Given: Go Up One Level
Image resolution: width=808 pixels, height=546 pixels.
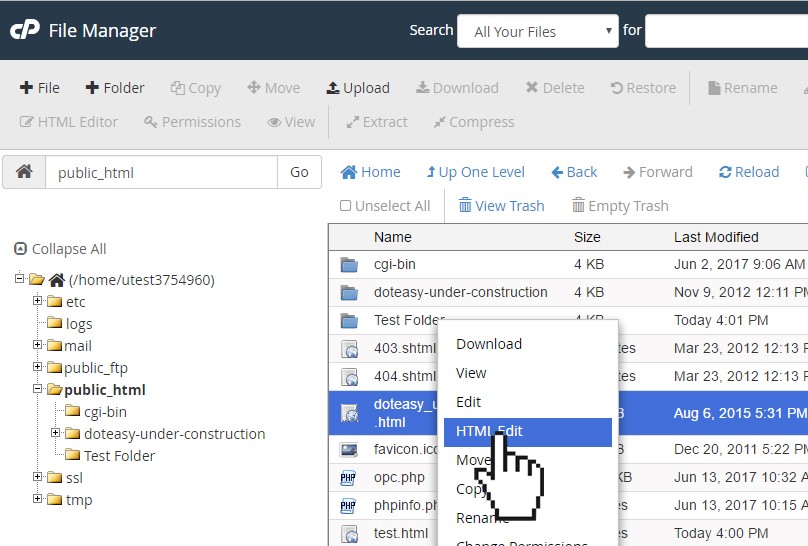Looking at the screenshot, I should 476,172.
